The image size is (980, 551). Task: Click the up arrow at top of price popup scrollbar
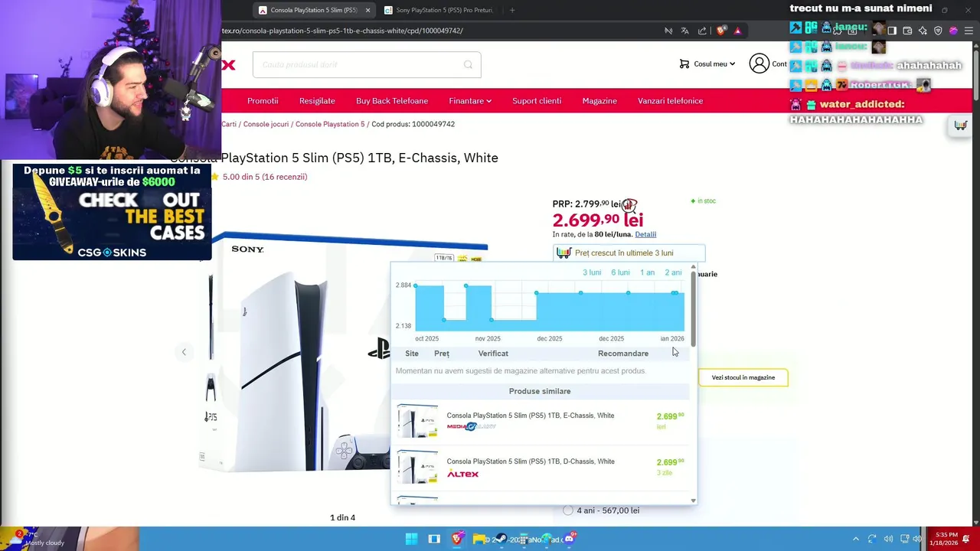click(x=693, y=267)
